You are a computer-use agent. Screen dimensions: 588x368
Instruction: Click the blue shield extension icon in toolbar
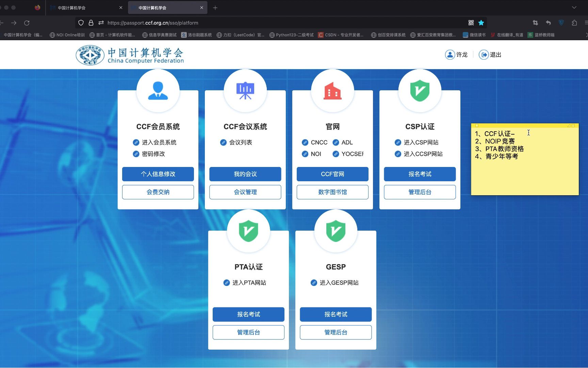[561, 23]
